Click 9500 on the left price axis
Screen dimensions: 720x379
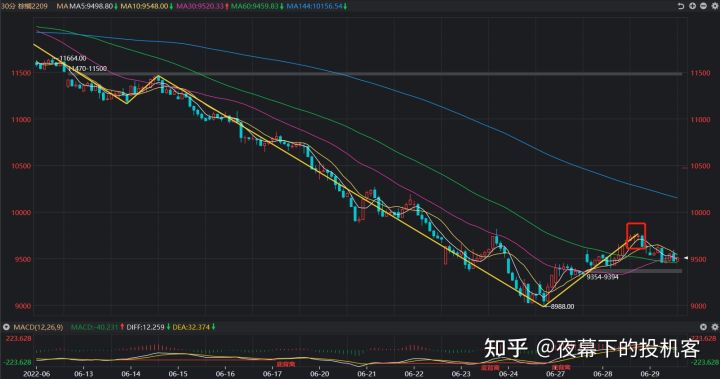[x=23, y=260]
